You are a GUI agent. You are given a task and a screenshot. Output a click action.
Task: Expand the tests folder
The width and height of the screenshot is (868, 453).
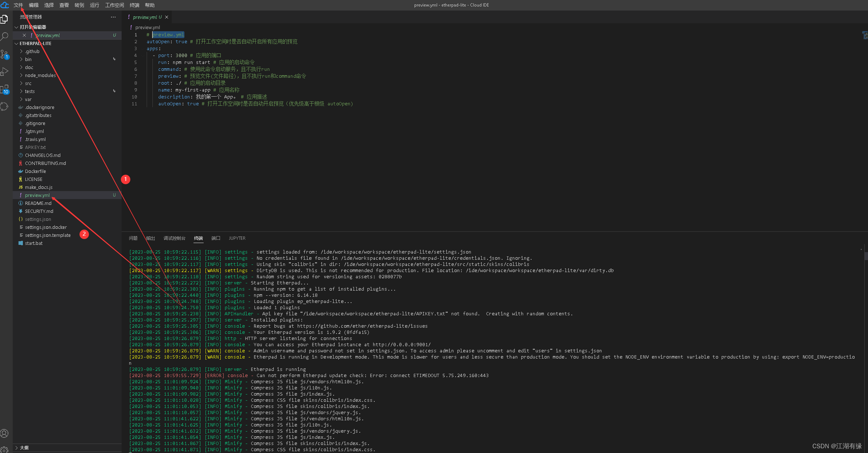[x=67, y=91]
